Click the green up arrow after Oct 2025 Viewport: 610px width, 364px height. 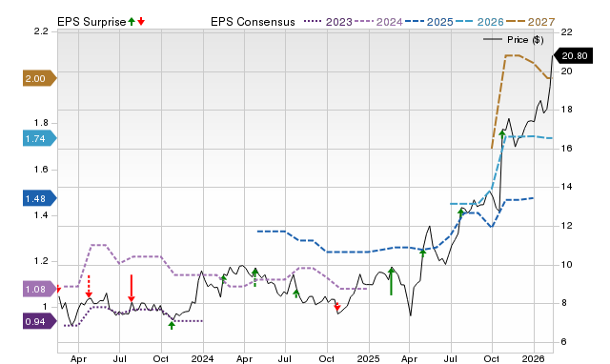tap(502, 134)
